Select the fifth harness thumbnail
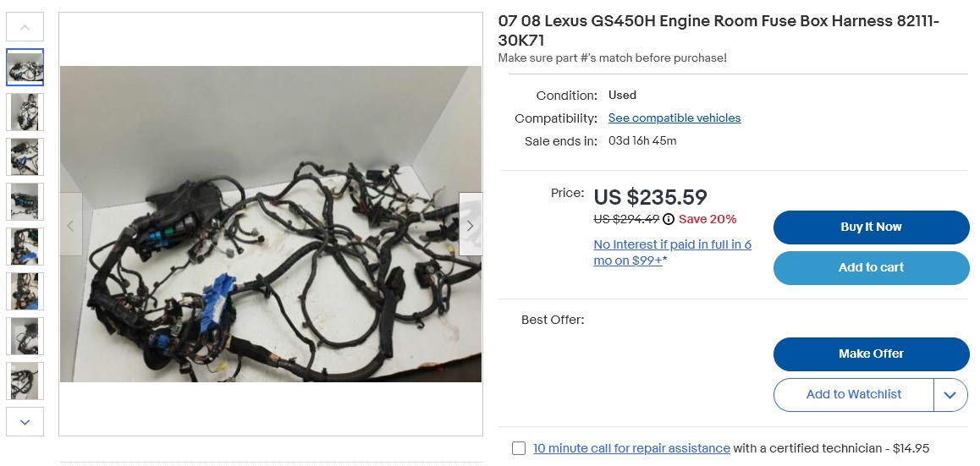The height and width of the screenshot is (466, 980). click(25, 247)
